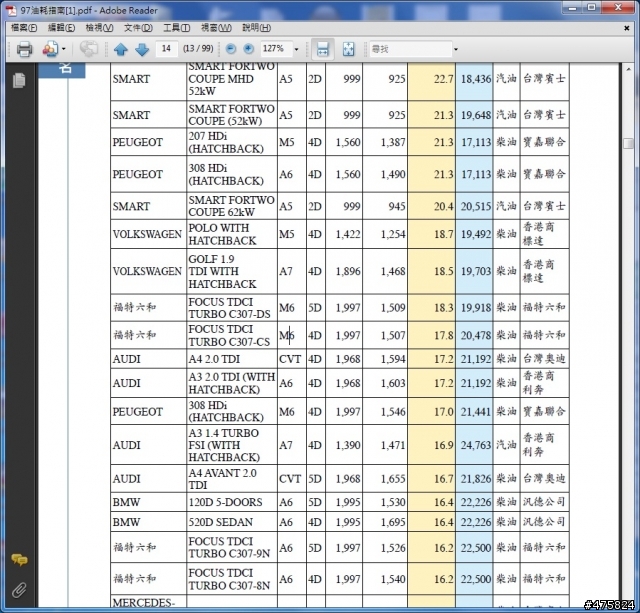This screenshot has height=613, width=640.
Task: Enable fit width scrolling mode icon
Action: [x=322, y=49]
